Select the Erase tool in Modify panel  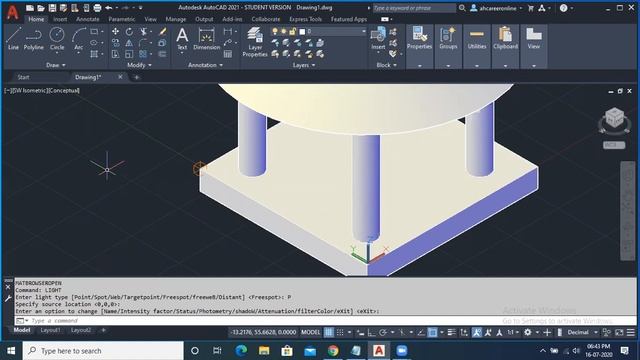pos(162,31)
